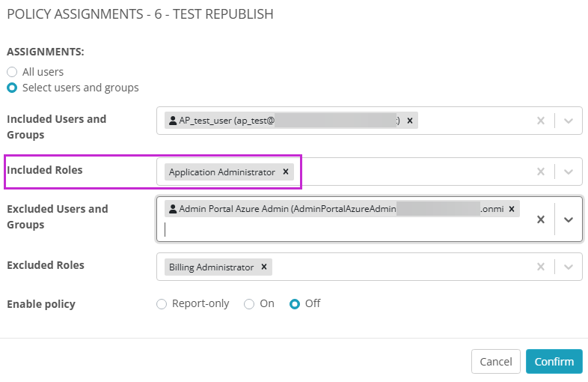
Task: Clear all Excluded Roles
Action: pyautogui.click(x=540, y=267)
